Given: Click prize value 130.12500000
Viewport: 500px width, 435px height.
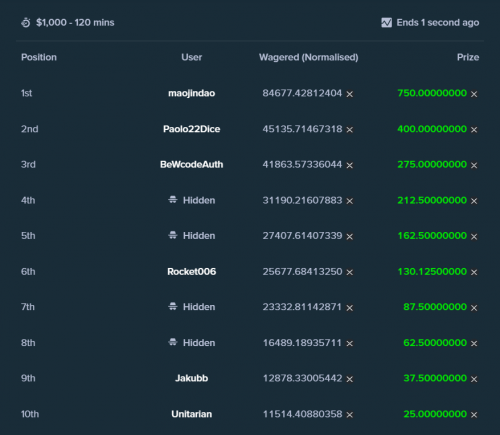Looking at the screenshot, I should tap(432, 271).
